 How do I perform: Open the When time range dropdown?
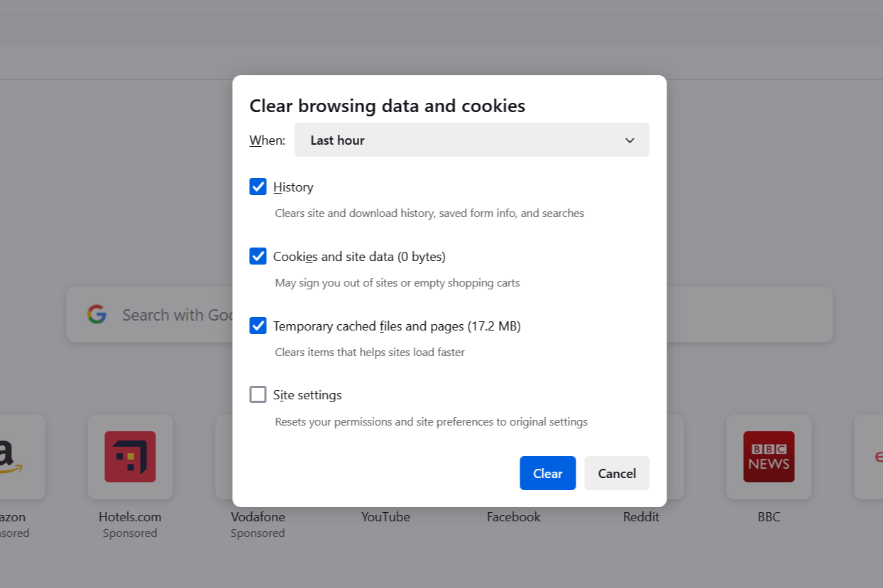471,140
